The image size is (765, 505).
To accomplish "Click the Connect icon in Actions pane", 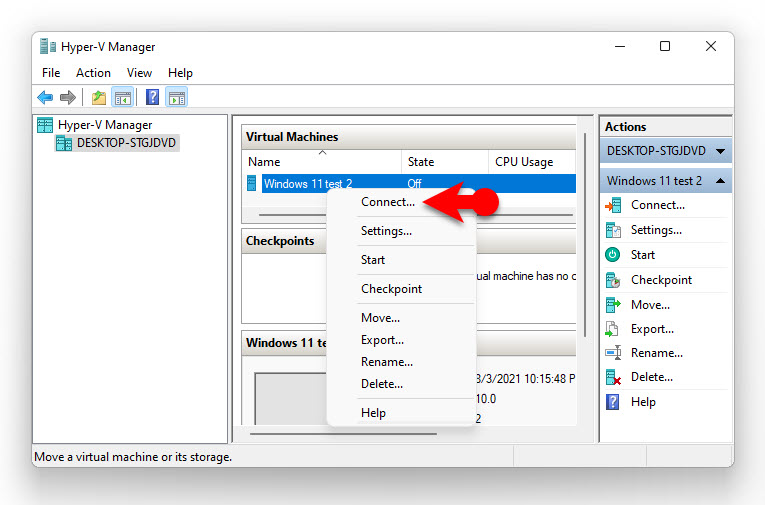I will click(x=613, y=205).
